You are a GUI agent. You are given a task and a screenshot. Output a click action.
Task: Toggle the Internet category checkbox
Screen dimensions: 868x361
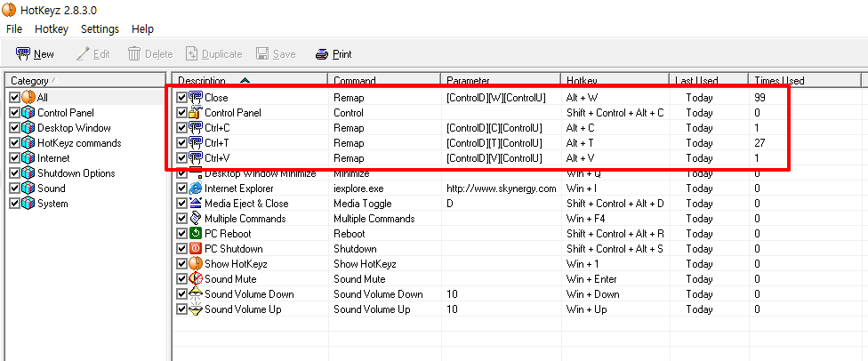(x=14, y=158)
